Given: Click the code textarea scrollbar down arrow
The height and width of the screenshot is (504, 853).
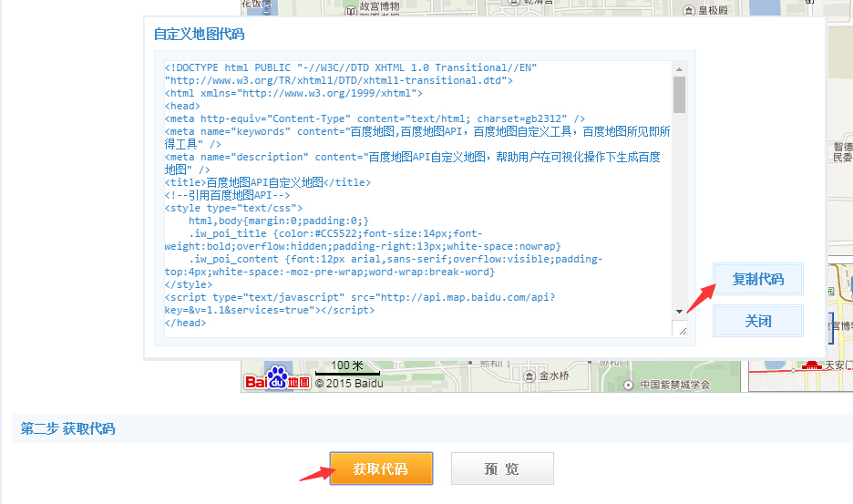Looking at the screenshot, I should (679, 312).
